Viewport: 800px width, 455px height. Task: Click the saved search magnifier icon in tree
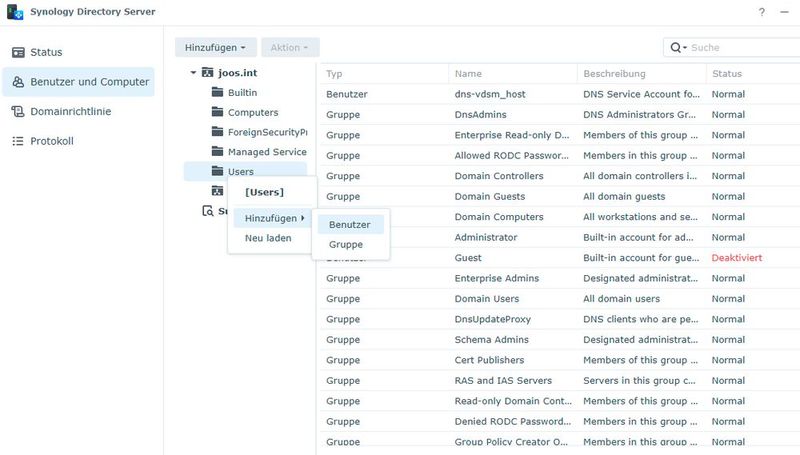pos(208,211)
